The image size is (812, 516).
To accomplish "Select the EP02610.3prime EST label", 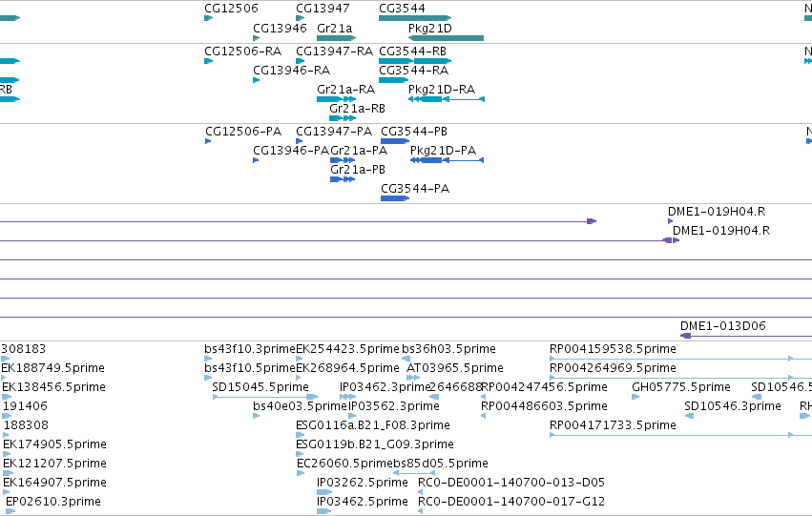I will [53, 502].
